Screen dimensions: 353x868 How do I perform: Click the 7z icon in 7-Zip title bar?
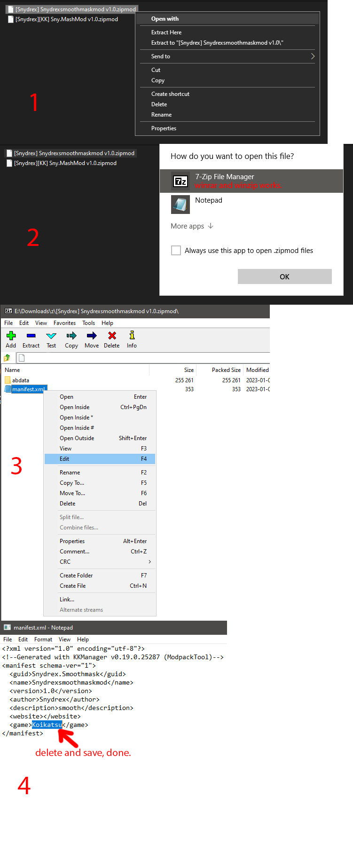coord(8,311)
